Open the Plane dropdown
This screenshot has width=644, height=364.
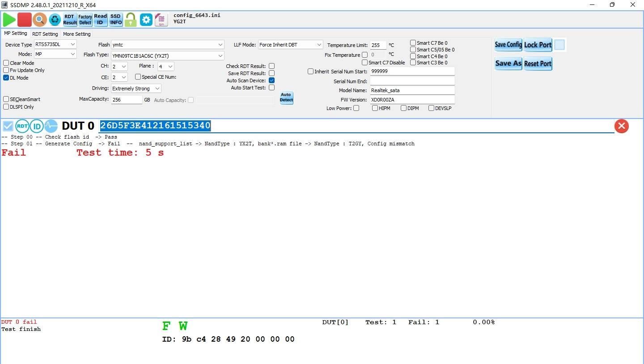166,66
